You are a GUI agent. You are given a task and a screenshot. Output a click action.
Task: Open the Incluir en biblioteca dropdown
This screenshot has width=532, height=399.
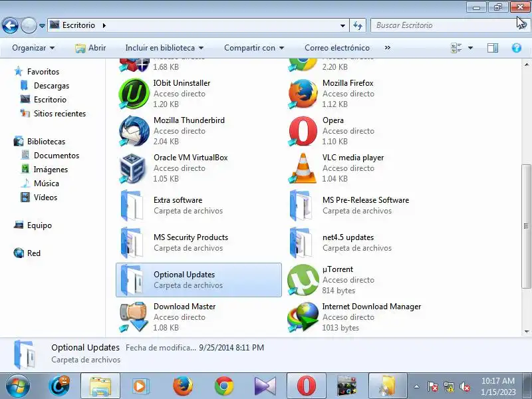[164, 48]
